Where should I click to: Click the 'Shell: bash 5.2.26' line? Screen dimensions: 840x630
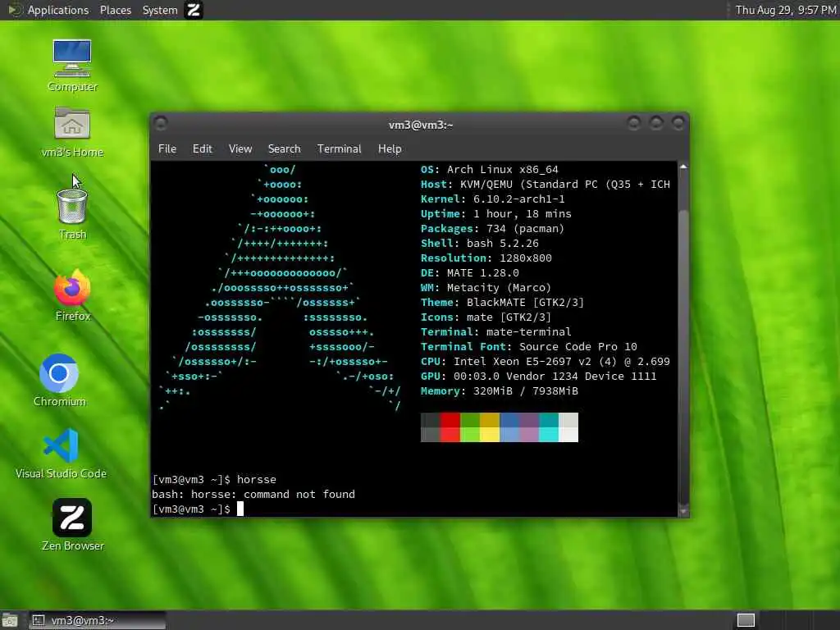coord(479,243)
